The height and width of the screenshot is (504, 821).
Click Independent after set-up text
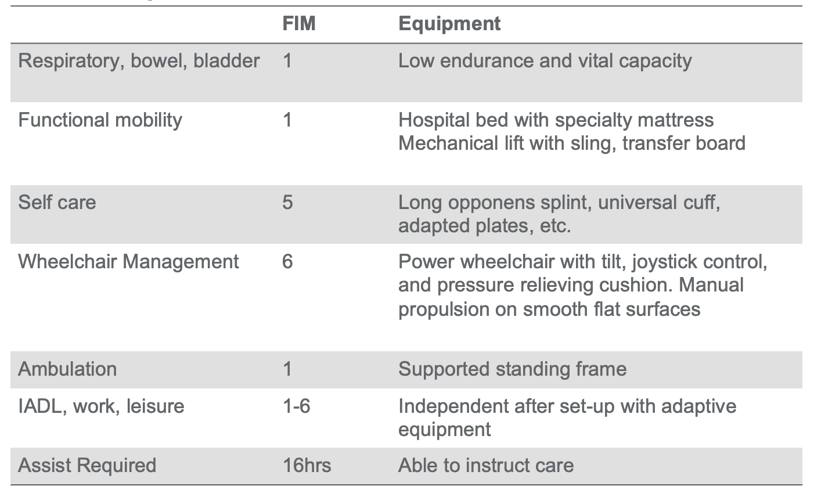click(507, 406)
